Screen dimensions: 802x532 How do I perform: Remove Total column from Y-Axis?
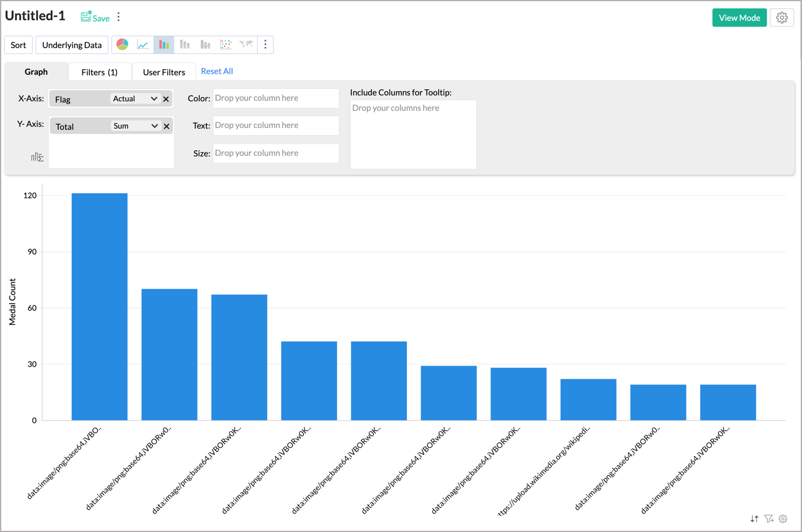click(x=166, y=126)
